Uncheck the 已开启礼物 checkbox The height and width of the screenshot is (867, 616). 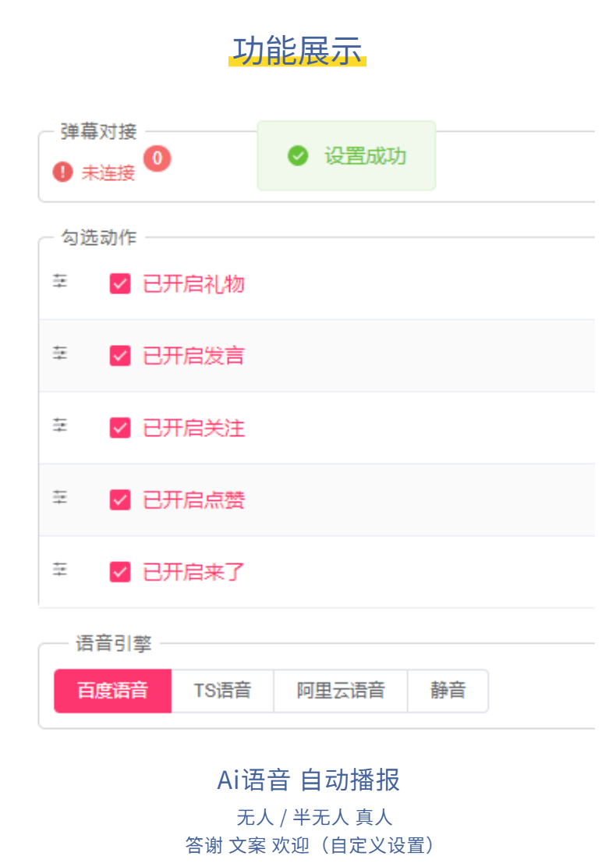[x=120, y=283]
